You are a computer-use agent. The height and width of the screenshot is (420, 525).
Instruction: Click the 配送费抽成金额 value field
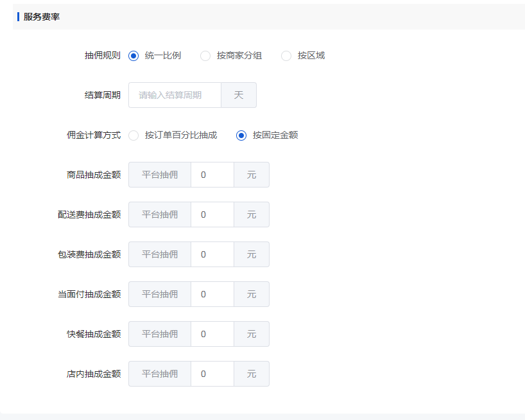212,214
